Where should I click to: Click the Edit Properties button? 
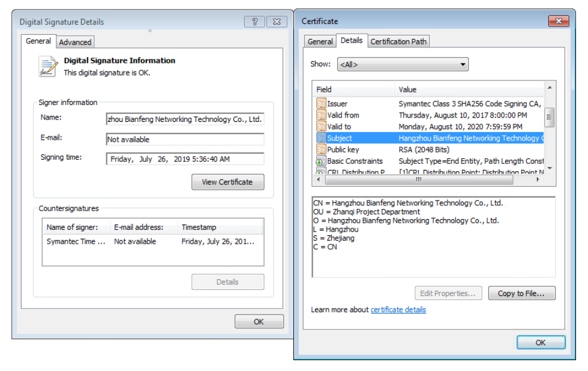point(448,294)
